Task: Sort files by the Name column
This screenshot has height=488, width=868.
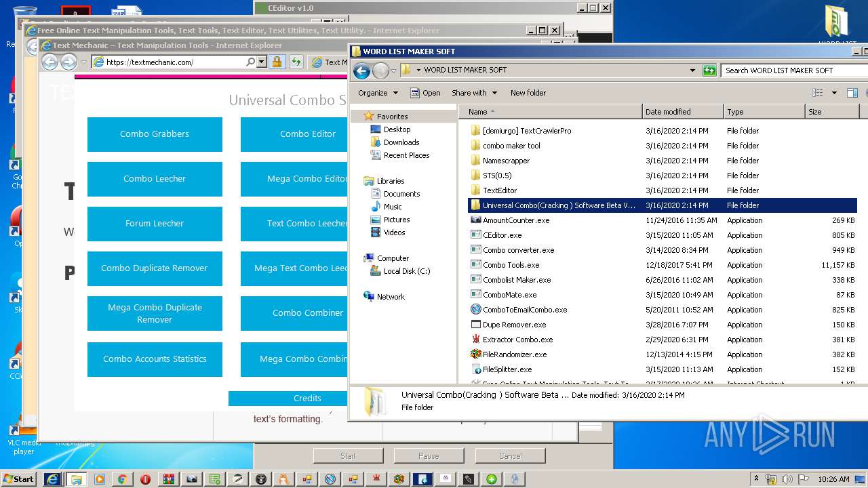Action: point(551,112)
